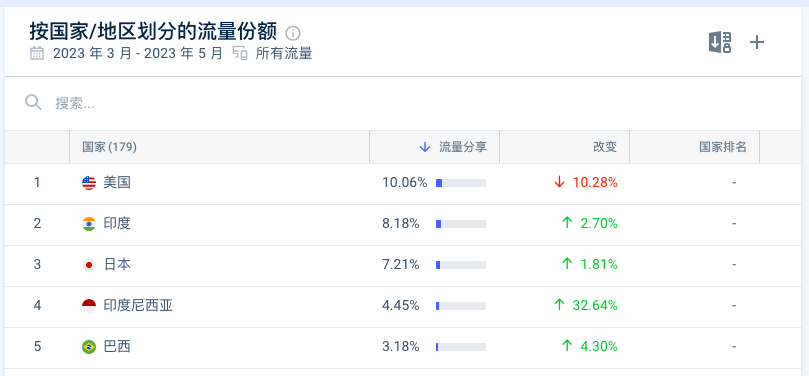Click the green up arrow for 日本

(567, 264)
